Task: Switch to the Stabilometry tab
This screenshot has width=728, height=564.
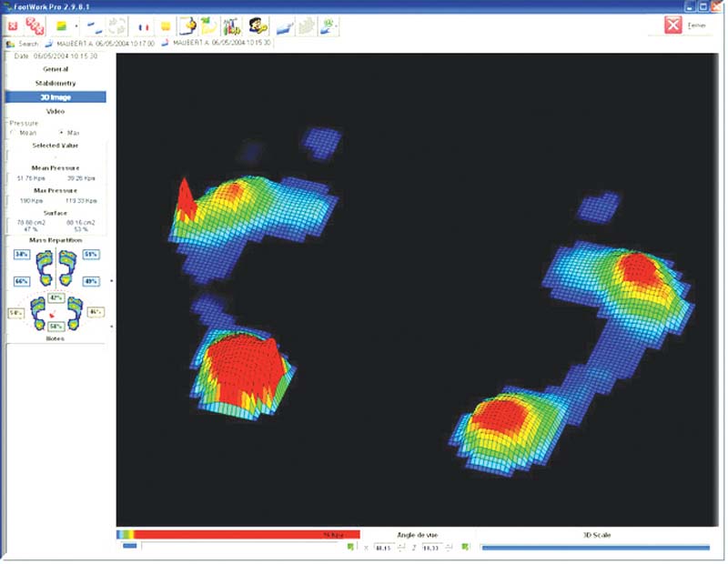Action: [x=56, y=83]
